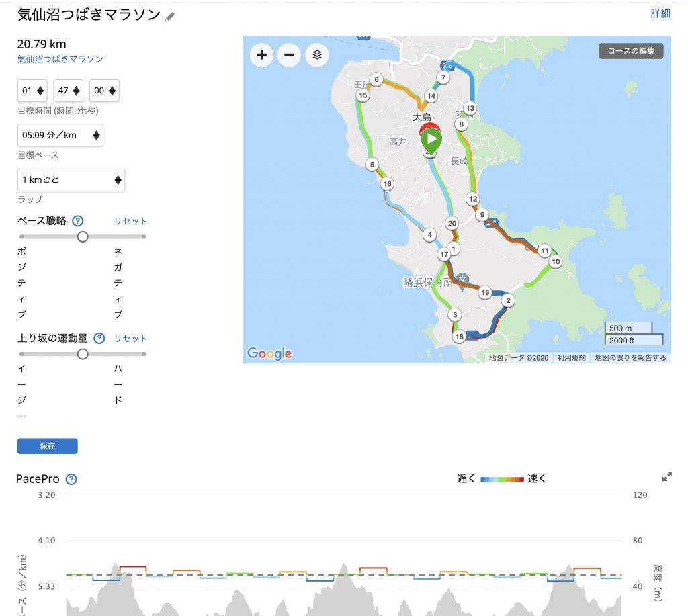Click the ペース戦略 slider handle
The height and width of the screenshot is (616, 688).
(x=83, y=237)
